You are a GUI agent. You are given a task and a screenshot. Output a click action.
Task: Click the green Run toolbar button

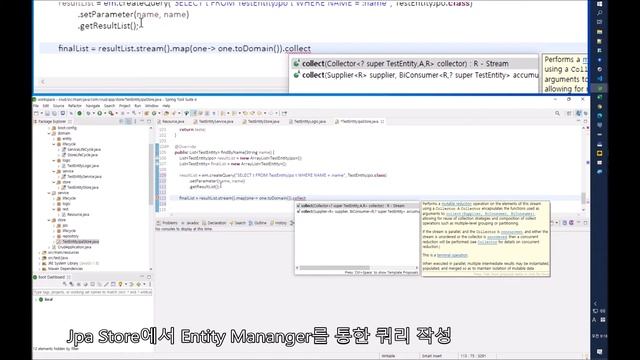(x=100, y=113)
